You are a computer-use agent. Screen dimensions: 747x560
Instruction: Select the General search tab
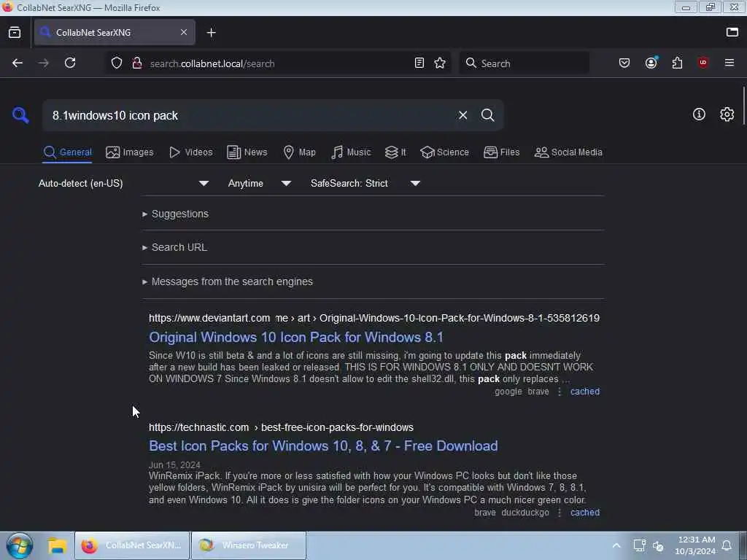pyautogui.click(x=67, y=152)
